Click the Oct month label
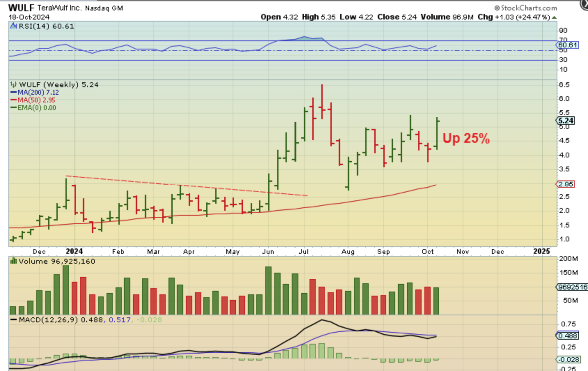588x371 pixels. [428, 252]
